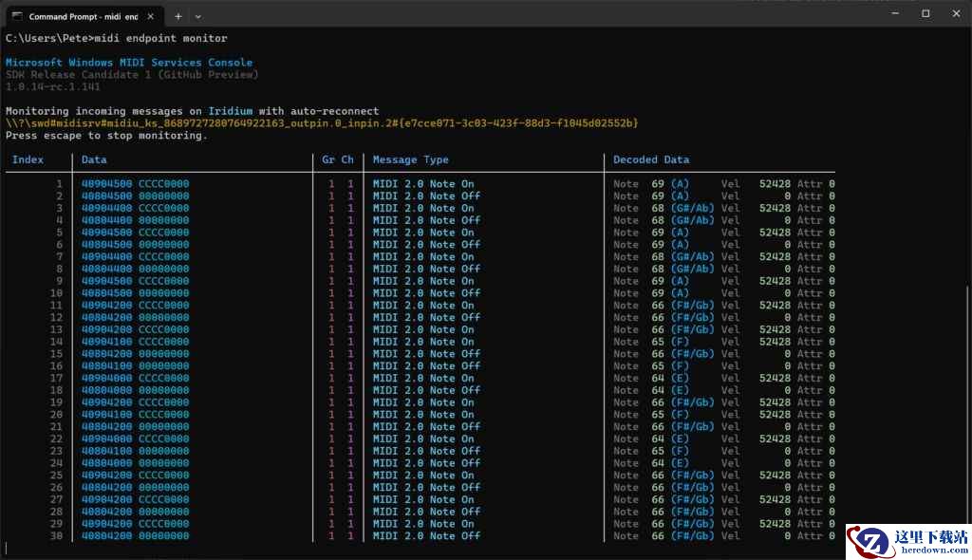
Task: Click the heredown logo in bottom corner
Action: pyautogui.click(x=907, y=541)
